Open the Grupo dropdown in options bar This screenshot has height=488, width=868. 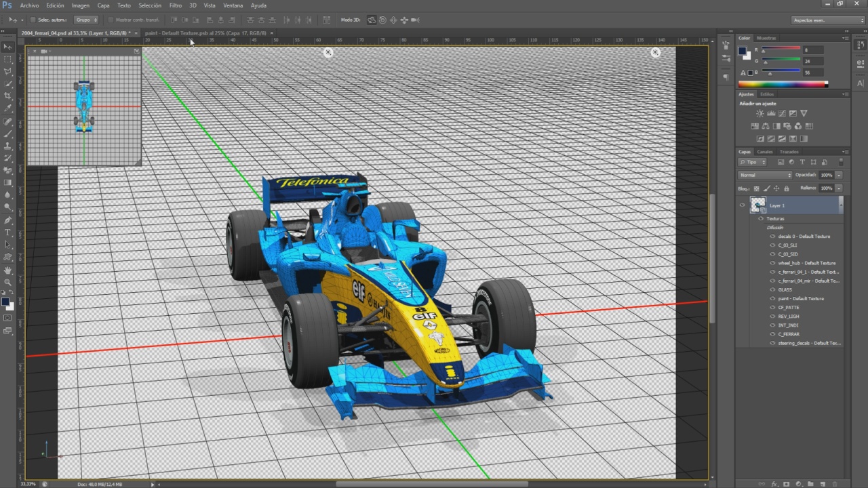coord(86,20)
